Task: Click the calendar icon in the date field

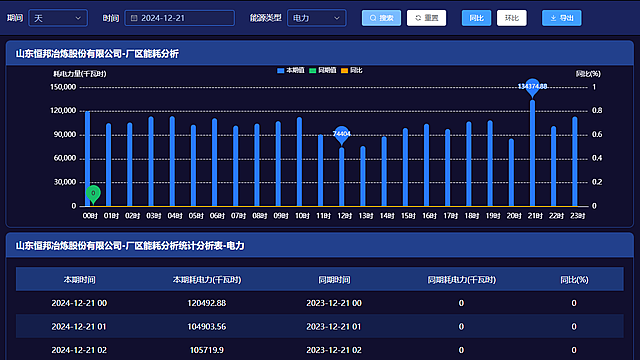Action: coord(134,18)
